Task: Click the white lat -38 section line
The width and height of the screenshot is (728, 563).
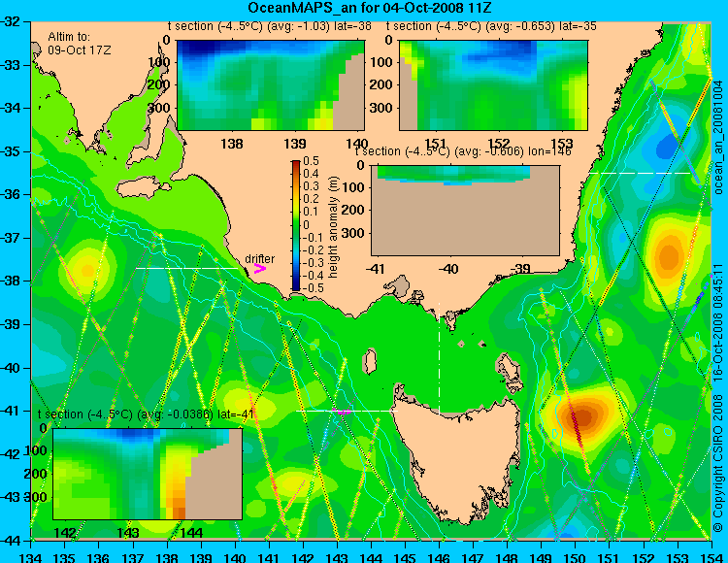Action: point(186,268)
